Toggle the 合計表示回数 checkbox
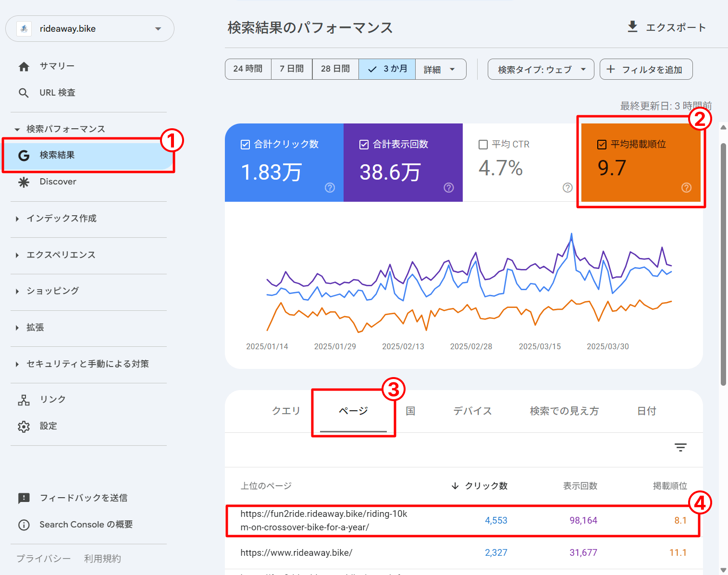728x575 pixels. (364, 145)
